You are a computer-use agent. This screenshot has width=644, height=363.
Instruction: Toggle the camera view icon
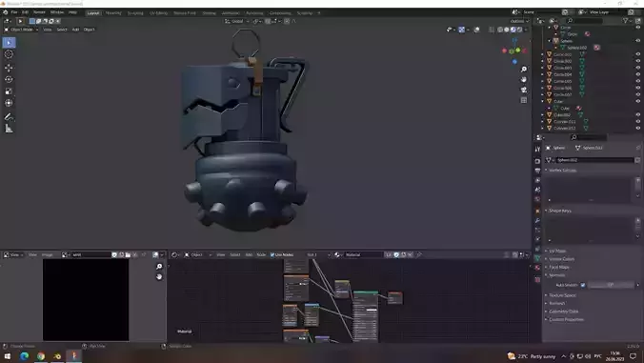pyautogui.click(x=524, y=90)
